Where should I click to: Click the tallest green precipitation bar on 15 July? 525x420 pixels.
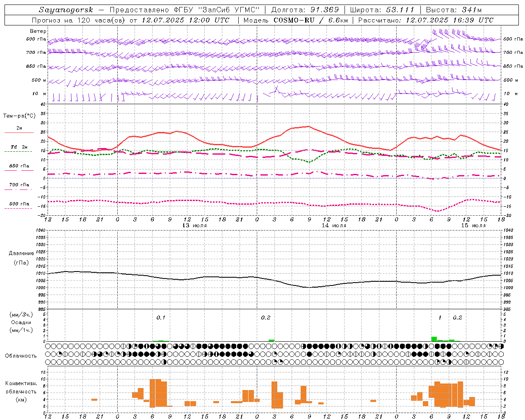[x=434, y=339]
